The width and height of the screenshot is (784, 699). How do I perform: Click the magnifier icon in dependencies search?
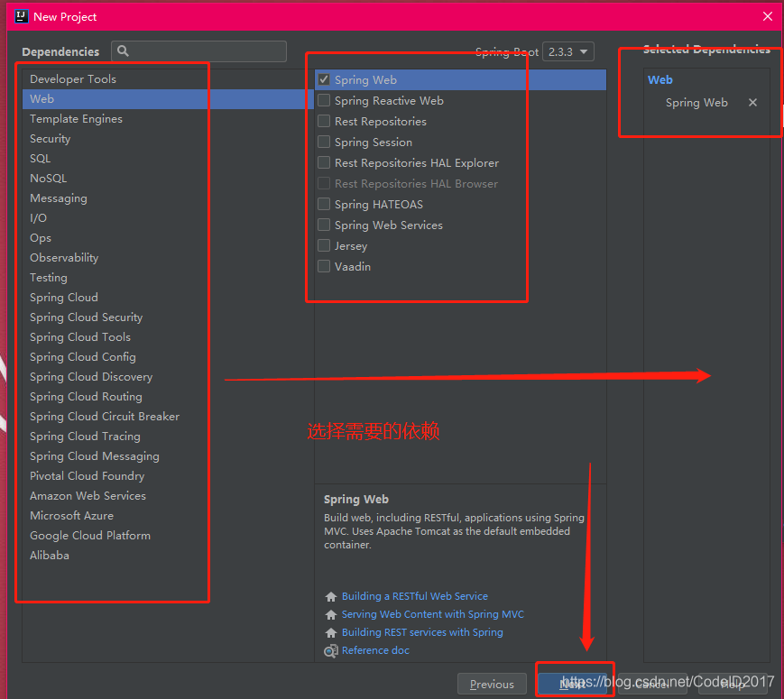pos(123,51)
